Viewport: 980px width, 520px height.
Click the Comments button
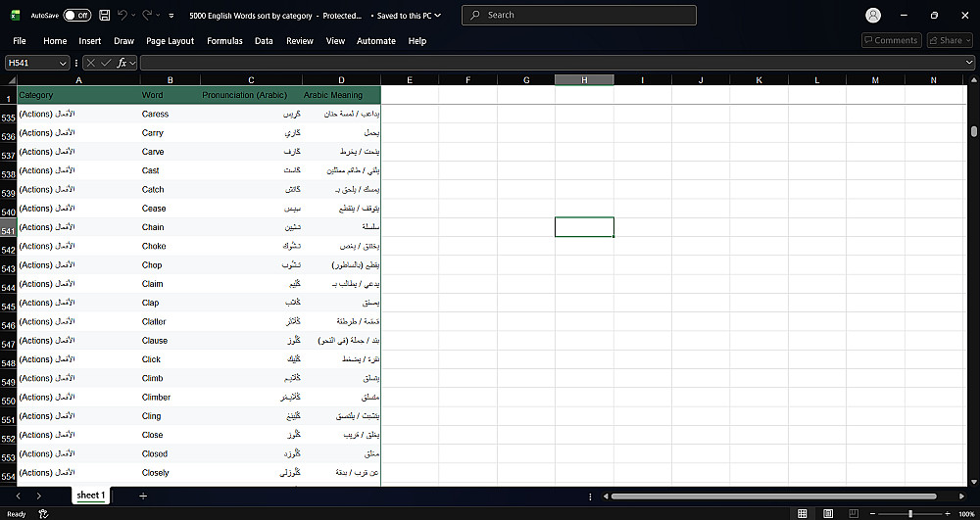[891, 40]
